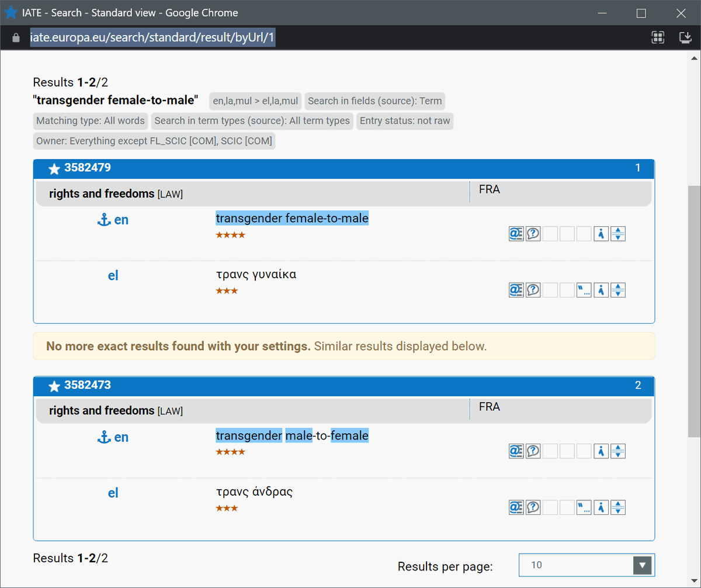Click the site security lock icon
Screen dimensions: 701x588
pyautogui.click(x=16, y=38)
